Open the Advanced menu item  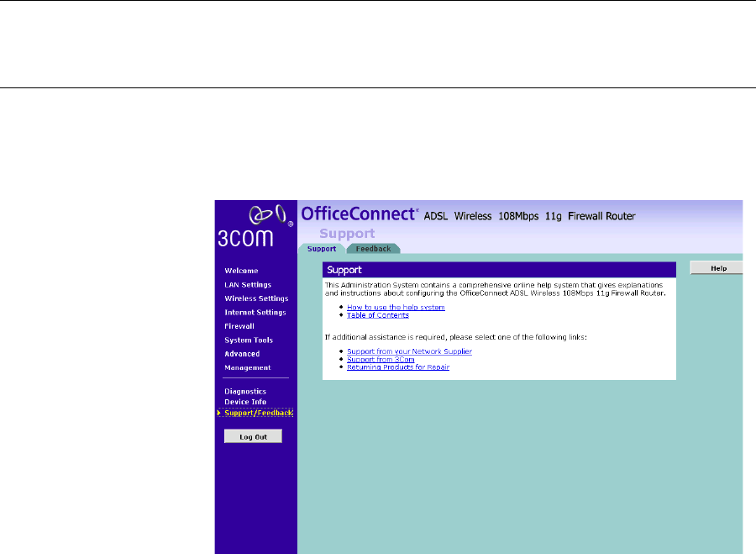(x=242, y=354)
